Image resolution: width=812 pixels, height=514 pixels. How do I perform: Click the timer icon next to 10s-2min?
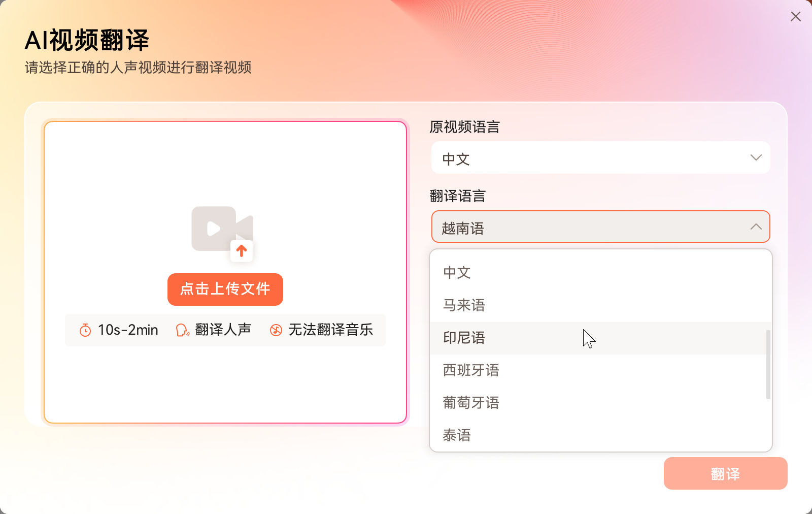click(85, 330)
